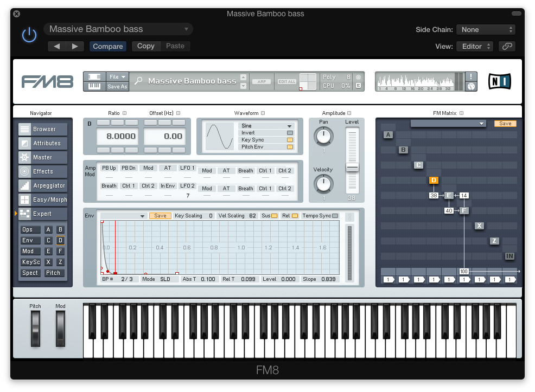Open the Side Chain None dropdown

(x=486, y=30)
